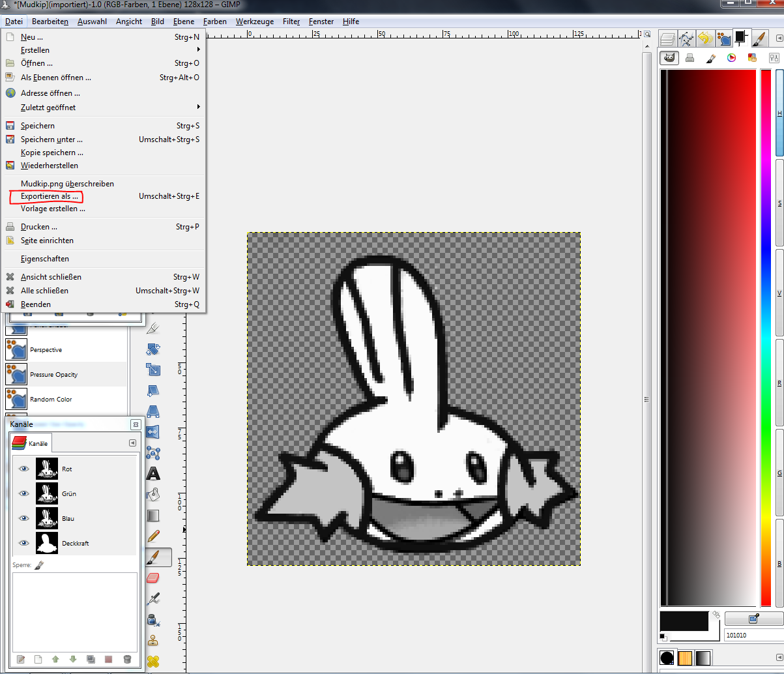
Task: Open the color dock configuration menu arrow
Action: [x=779, y=38]
